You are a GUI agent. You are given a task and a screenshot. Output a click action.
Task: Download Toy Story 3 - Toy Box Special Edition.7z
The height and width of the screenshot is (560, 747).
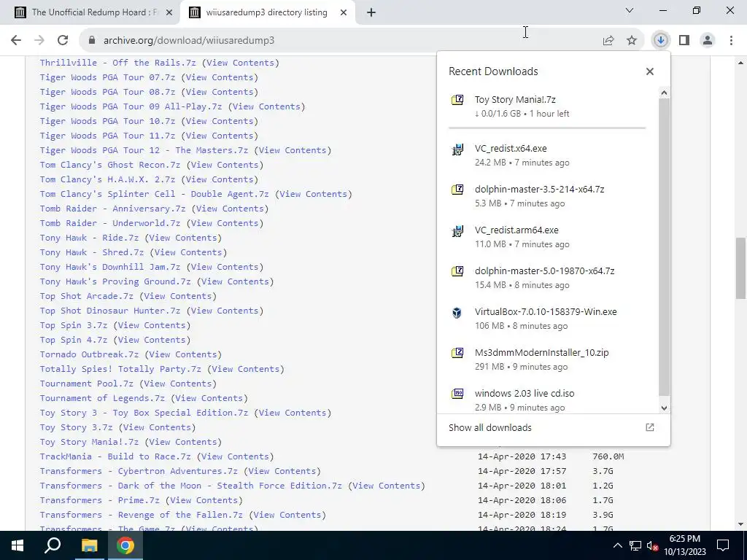point(144,413)
